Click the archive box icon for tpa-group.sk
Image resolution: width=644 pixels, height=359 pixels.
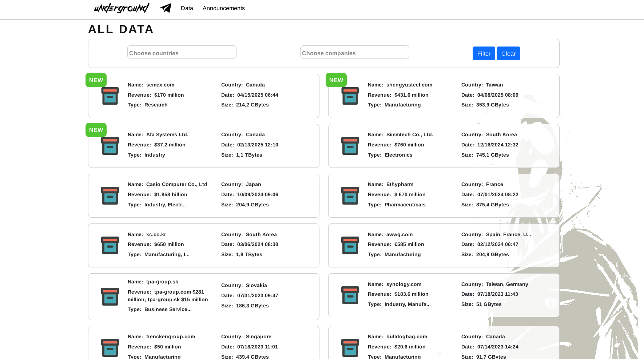pos(110,297)
